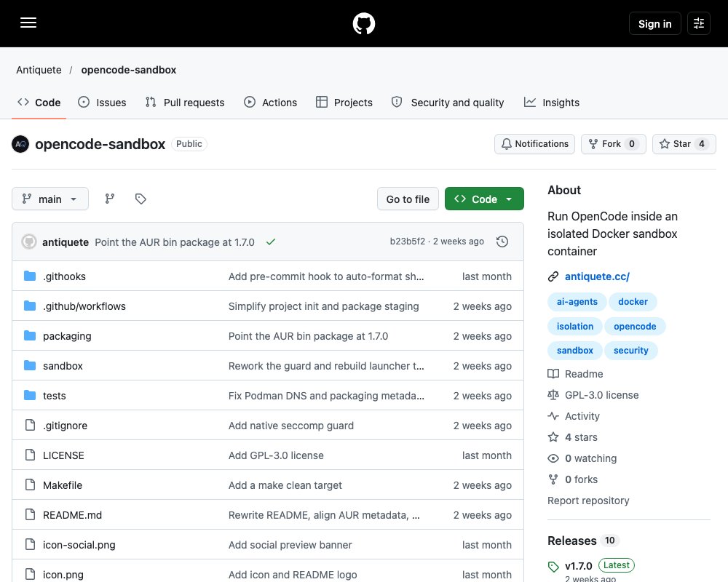The height and width of the screenshot is (582, 728).
Task: Click the Sign in button
Action: [654, 23]
